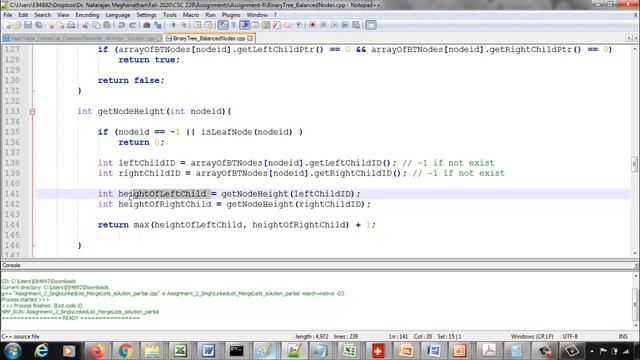Image resolution: width=640 pixels, height=360 pixels.
Task: Switch to the inactive first file tab
Action: click(82, 38)
